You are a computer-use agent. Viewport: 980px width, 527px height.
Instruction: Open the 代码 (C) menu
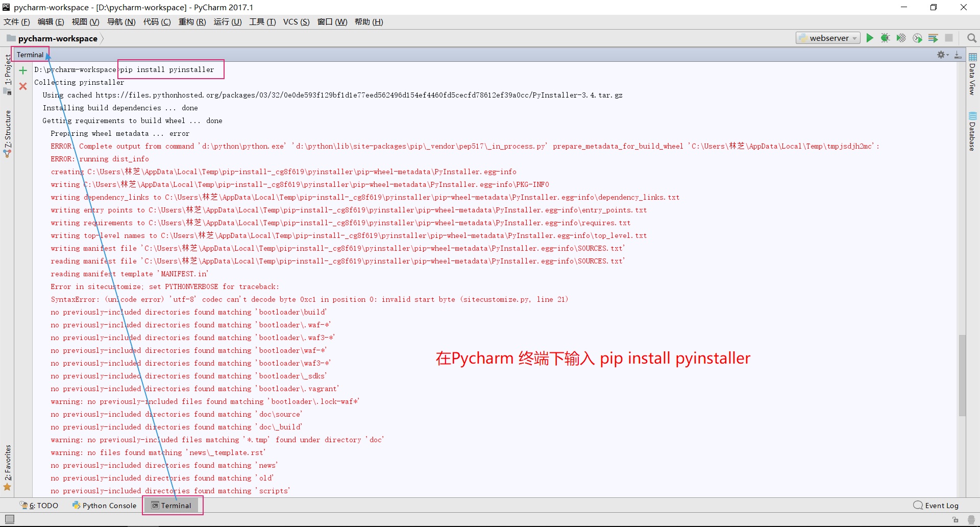point(157,21)
